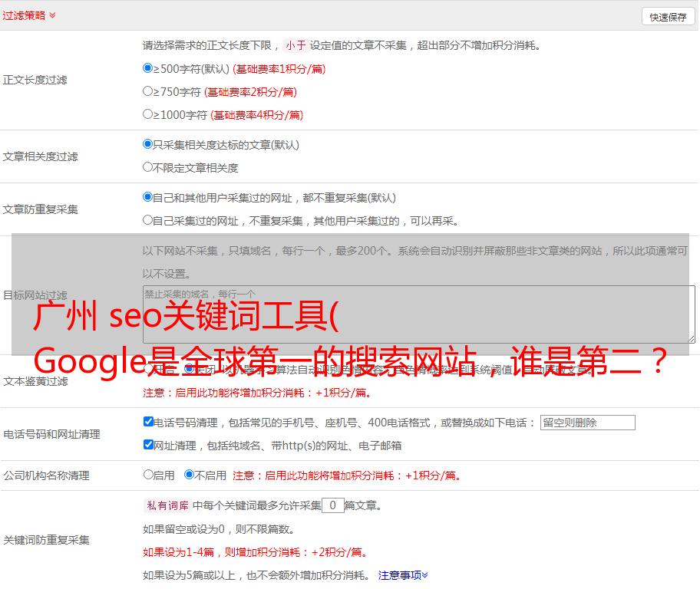Click the 文章防重复采集 row label

pos(40,209)
